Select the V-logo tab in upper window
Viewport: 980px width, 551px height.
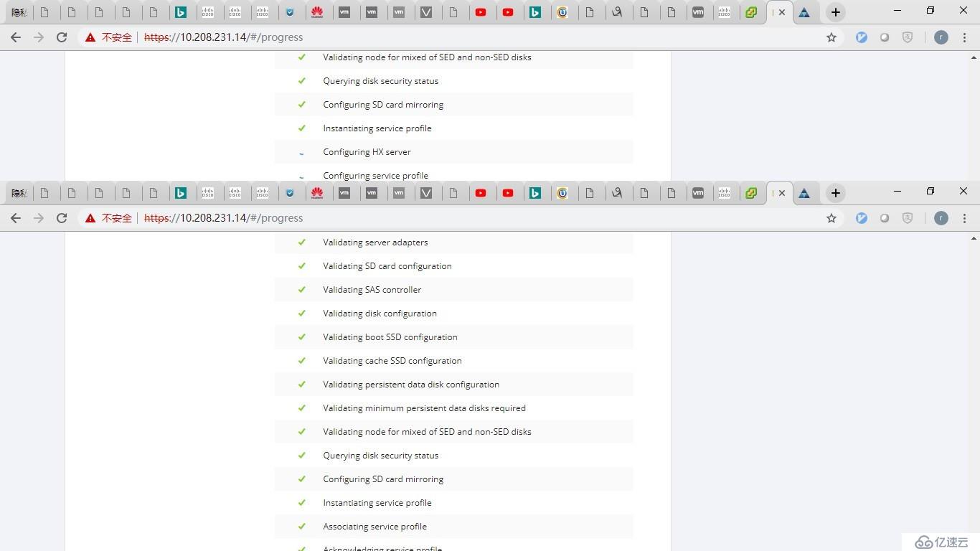pyautogui.click(x=426, y=12)
